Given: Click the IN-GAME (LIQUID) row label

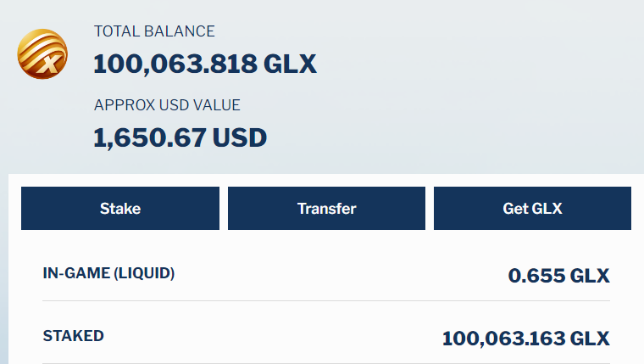Looking at the screenshot, I should tap(108, 273).
